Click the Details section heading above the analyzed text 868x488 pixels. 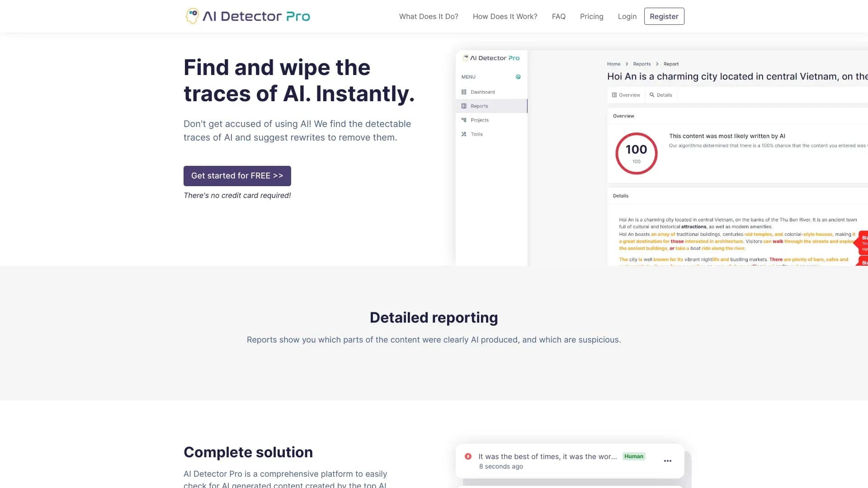(x=621, y=196)
